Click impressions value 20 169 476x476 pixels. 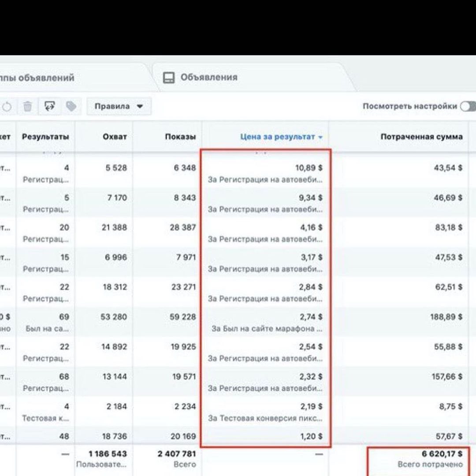[x=183, y=436]
